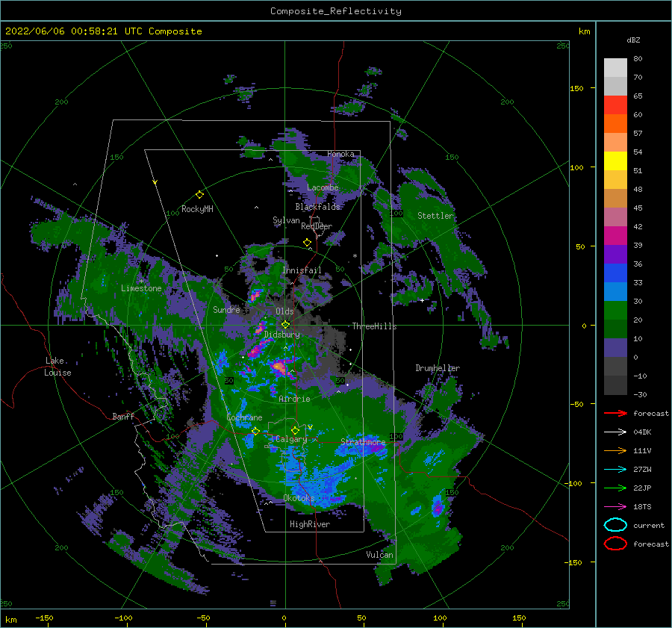Viewport: 672px width, 628px height.
Task: Click the Sundre city label
Action: [x=226, y=309]
